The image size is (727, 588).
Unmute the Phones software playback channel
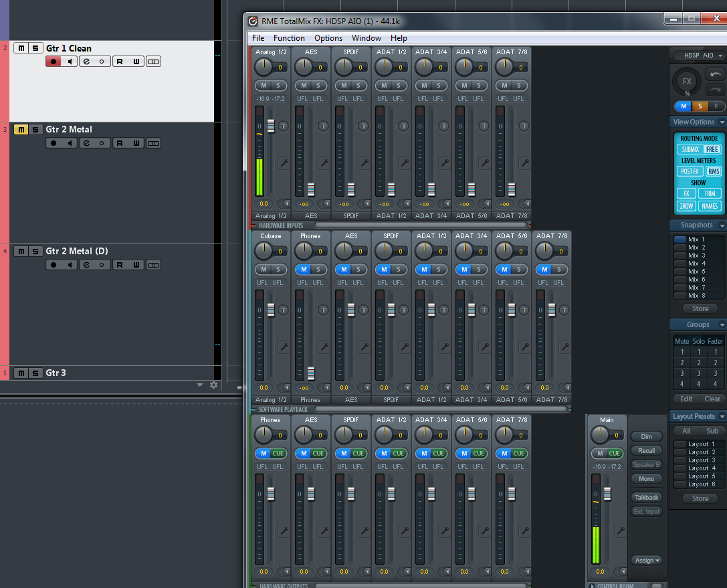[303, 270]
